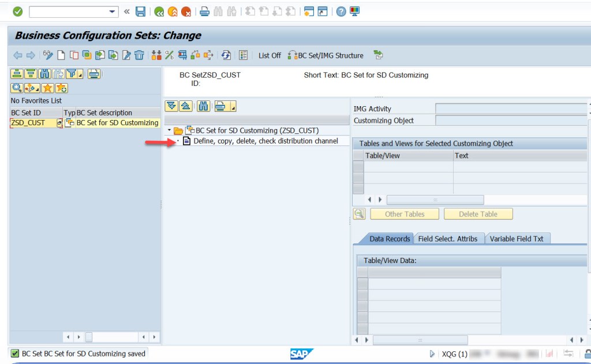This screenshot has width=591, height=364.
Task: Create a new BC Set with blank page icon
Action: coord(60,55)
